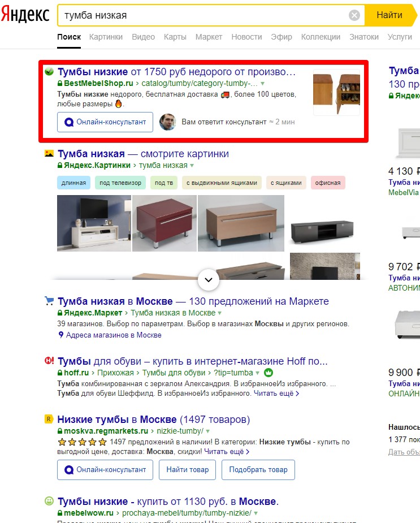Click the yellow R favicon of regmarkets
This screenshot has height=523, width=420.
(49, 419)
